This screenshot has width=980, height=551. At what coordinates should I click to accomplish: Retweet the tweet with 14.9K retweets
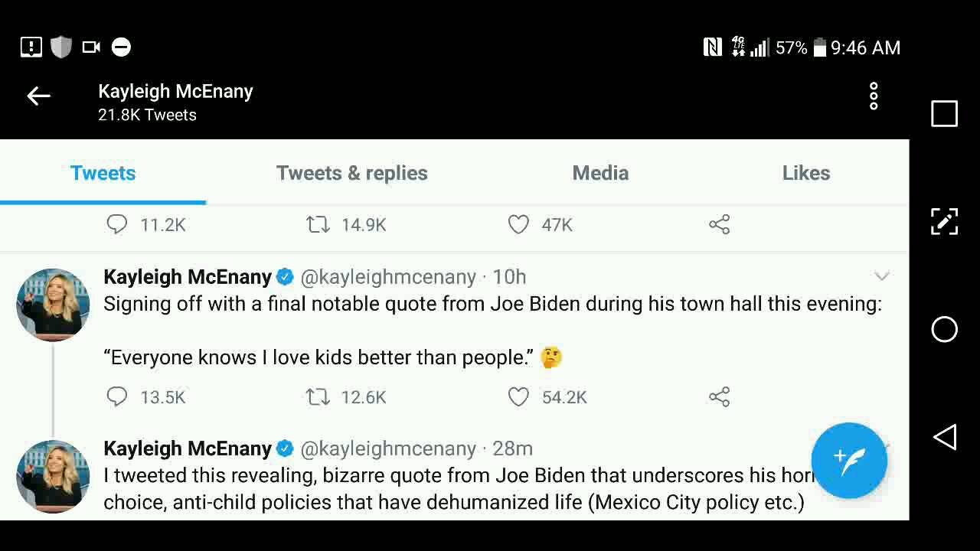[x=318, y=224]
